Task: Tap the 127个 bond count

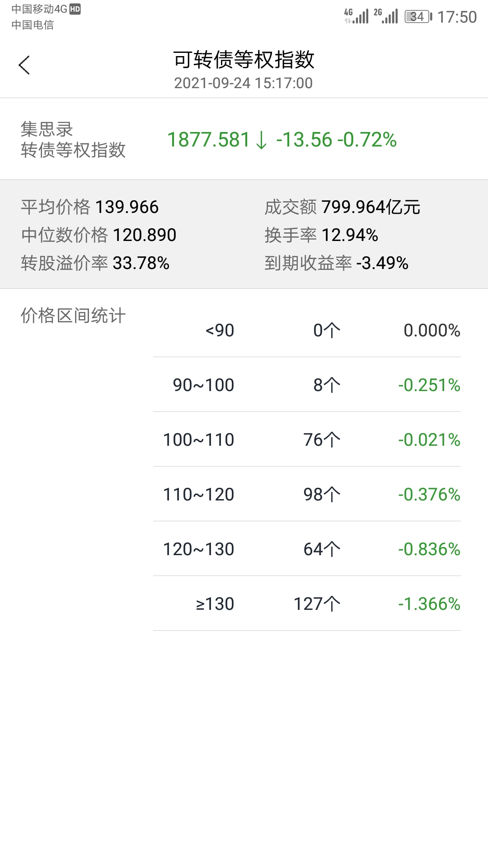Action: (317, 604)
